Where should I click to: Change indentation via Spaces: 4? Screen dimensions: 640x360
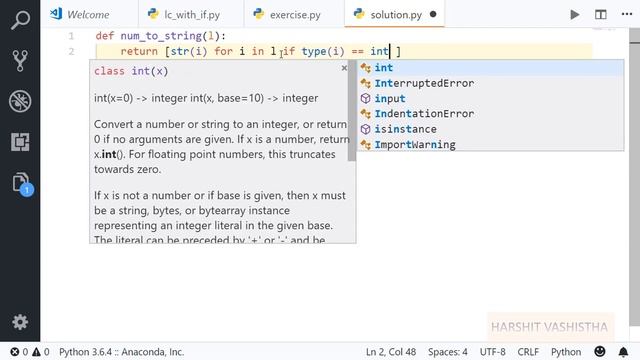448,352
